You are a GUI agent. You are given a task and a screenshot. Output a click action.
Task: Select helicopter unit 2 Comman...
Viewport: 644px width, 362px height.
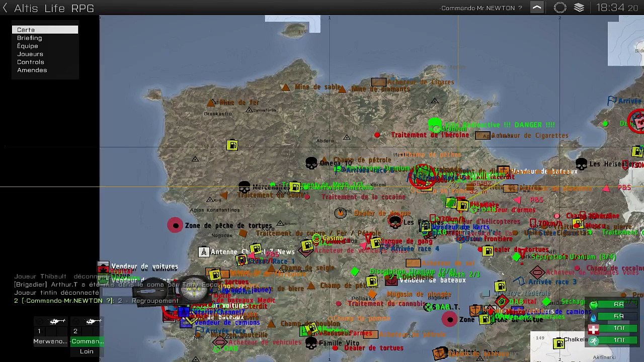[x=87, y=332]
